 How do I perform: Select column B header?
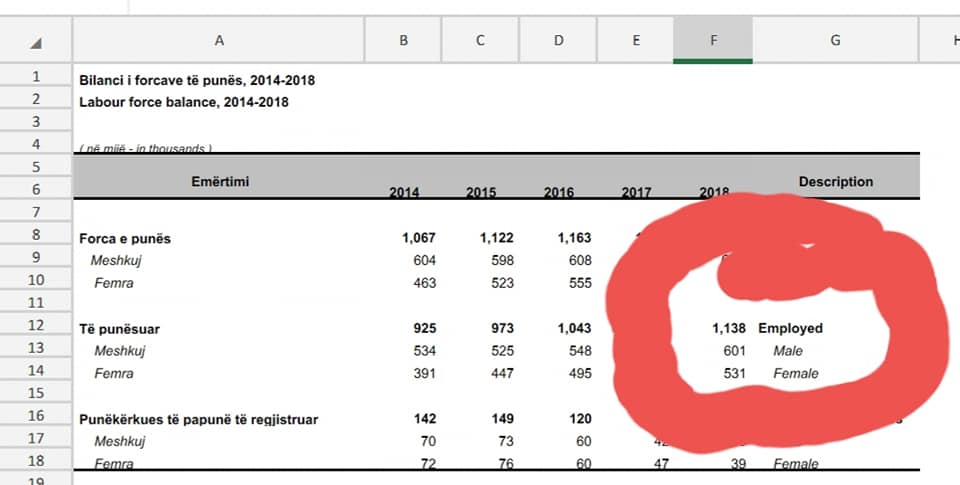tap(403, 40)
